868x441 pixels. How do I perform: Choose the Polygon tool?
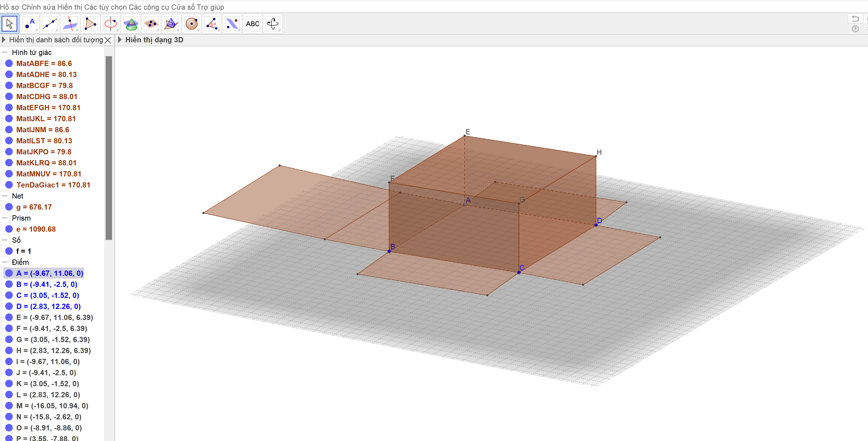click(x=90, y=24)
